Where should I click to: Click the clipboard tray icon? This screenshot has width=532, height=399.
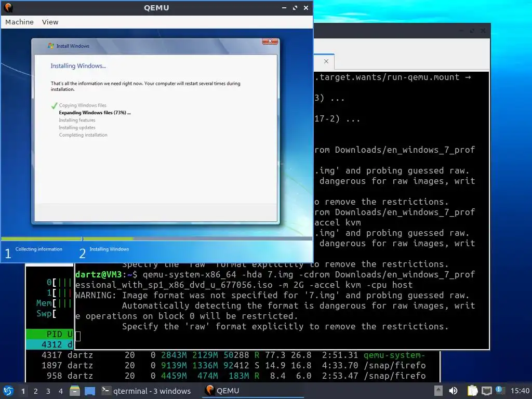[472, 391]
